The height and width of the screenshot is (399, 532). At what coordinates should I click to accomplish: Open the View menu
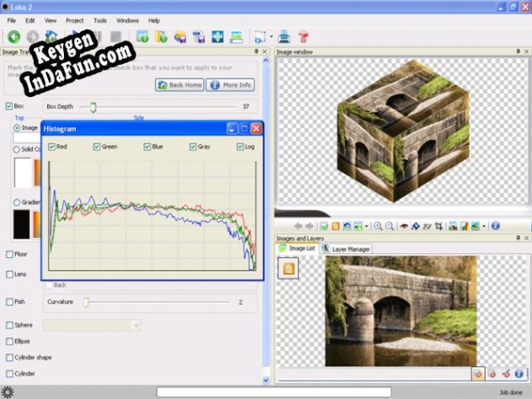point(51,21)
